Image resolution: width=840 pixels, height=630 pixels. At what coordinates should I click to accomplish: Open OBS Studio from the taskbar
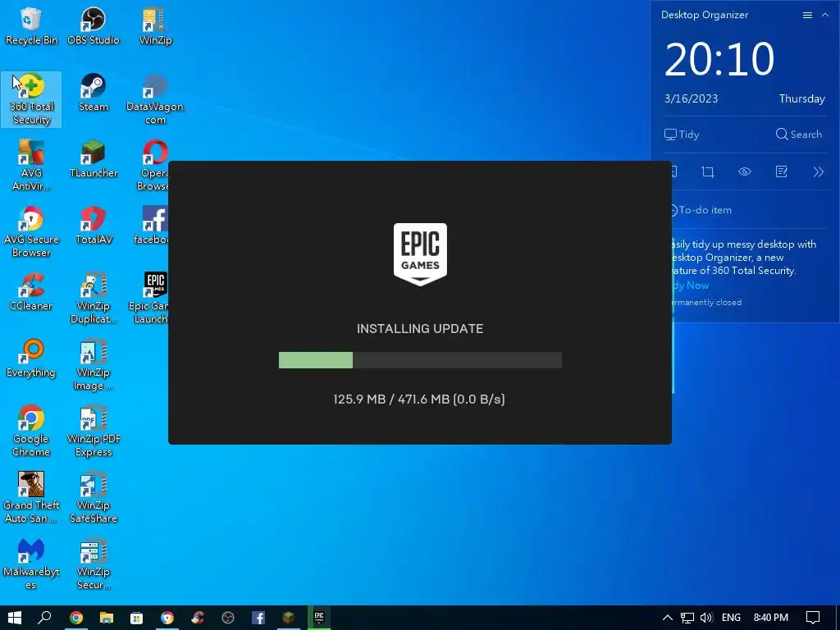click(x=228, y=618)
